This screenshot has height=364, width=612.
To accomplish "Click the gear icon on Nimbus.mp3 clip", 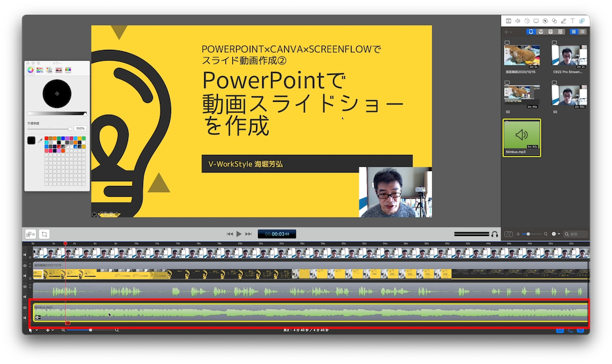I will (38, 317).
